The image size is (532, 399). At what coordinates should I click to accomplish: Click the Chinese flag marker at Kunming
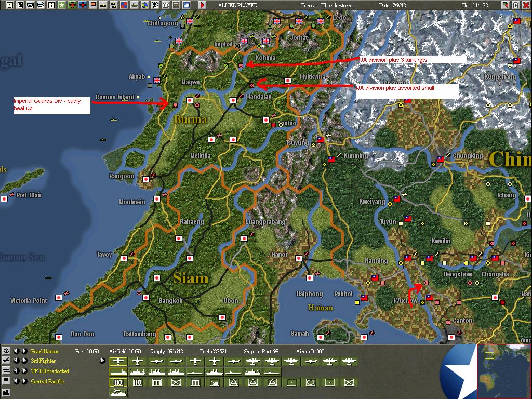331,159
